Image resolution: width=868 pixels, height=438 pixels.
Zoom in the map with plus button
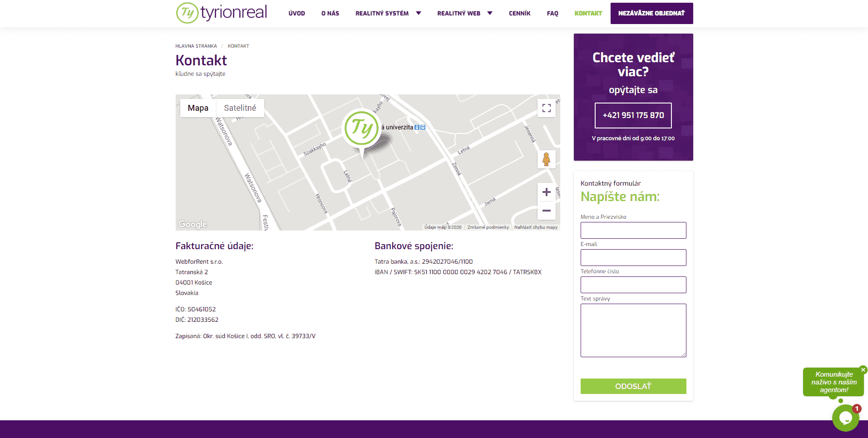(x=547, y=192)
